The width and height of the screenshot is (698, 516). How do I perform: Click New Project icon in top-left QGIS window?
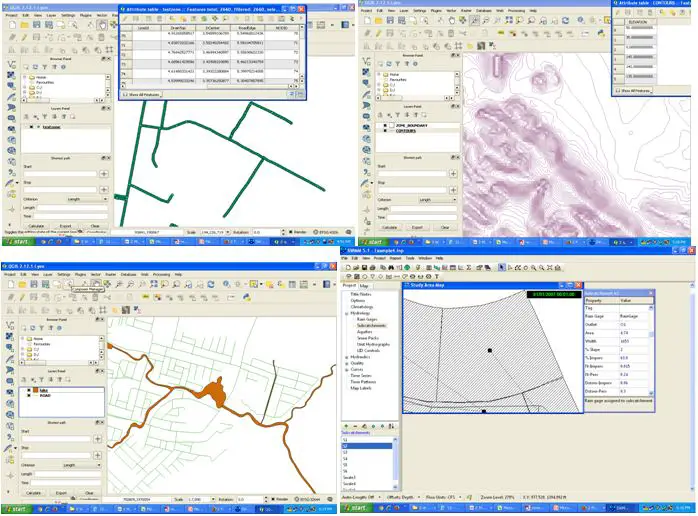click(12, 25)
